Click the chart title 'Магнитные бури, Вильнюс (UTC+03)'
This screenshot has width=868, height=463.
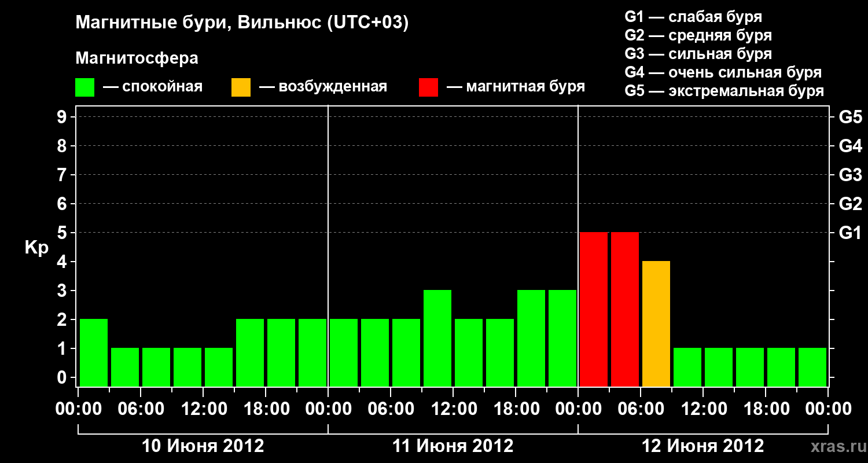[x=242, y=23]
